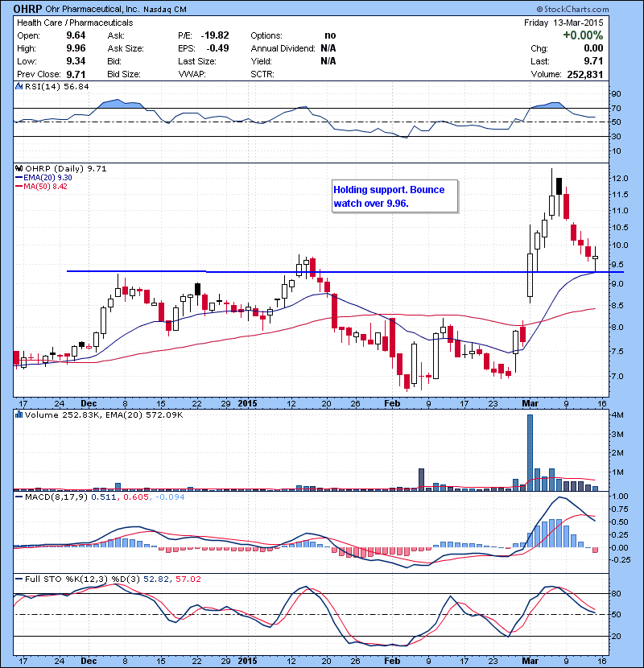
Task: Select the Open value 9.64
Action: (x=76, y=35)
